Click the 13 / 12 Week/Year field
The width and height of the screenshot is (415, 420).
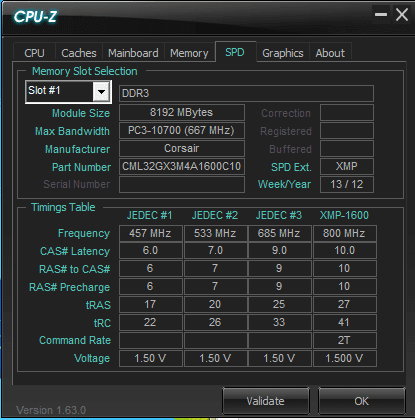[347, 184]
